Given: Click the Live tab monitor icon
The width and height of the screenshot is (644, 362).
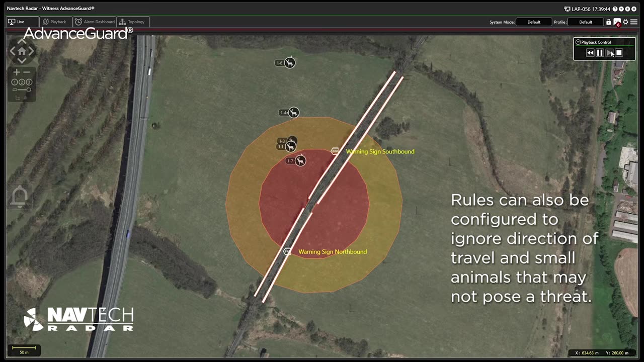Looking at the screenshot, I should click(x=12, y=22).
